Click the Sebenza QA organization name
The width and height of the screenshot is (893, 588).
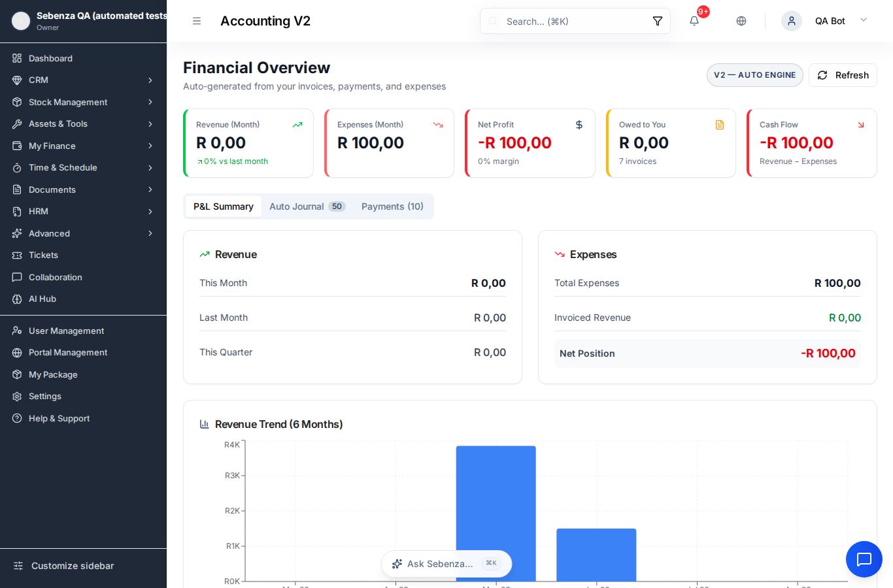[x=101, y=16]
